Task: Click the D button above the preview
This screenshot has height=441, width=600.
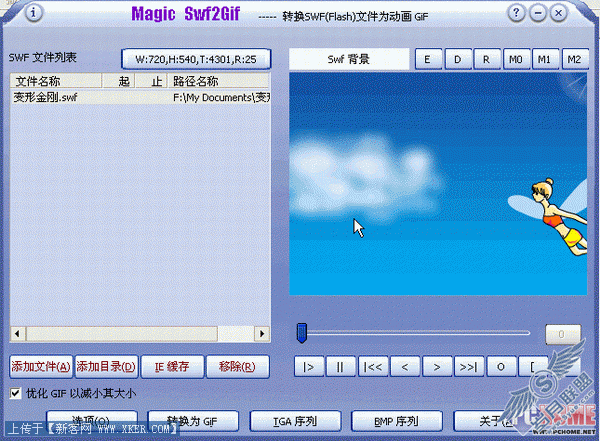Action: pos(457,59)
